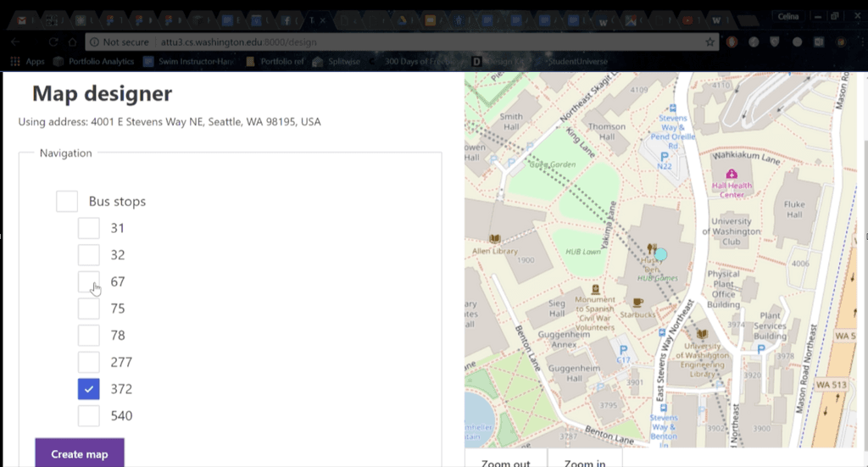Viewport: 868px width, 467px height.
Task: Click the Zoom in button
Action: click(585, 460)
